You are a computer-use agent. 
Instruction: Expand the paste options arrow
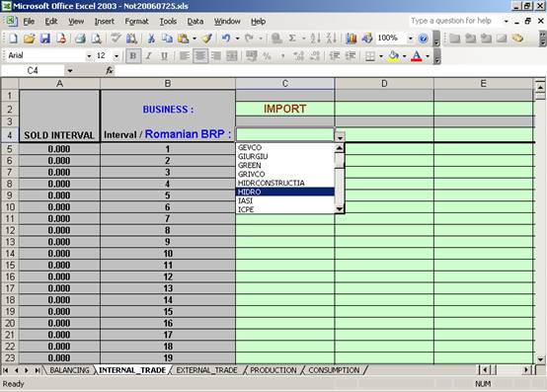point(195,39)
